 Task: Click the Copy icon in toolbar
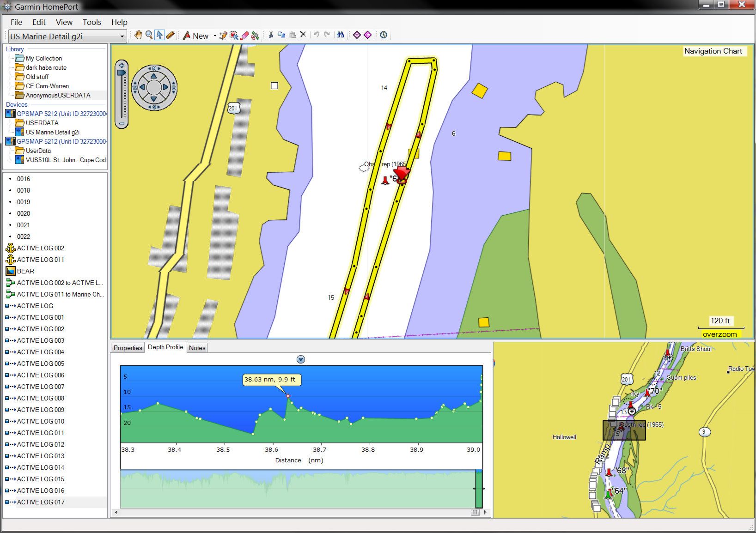pos(281,35)
